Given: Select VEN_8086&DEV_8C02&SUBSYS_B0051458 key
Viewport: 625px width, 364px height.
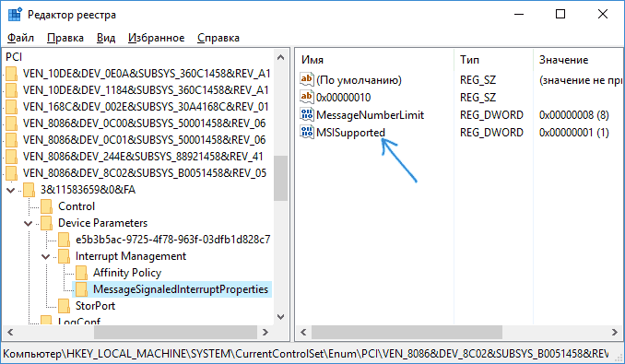Looking at the screenshot, I should pyautogui.click(x=145, y=173).
